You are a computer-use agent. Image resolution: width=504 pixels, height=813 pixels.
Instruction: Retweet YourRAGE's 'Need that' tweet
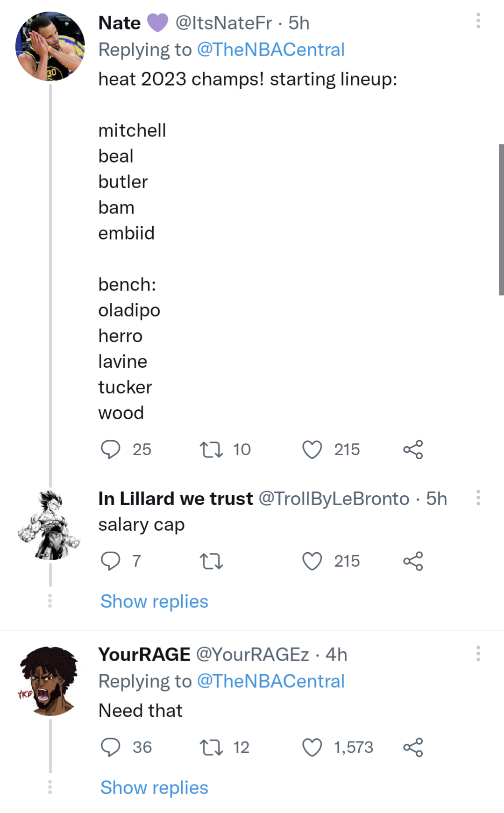pos(211,747)
